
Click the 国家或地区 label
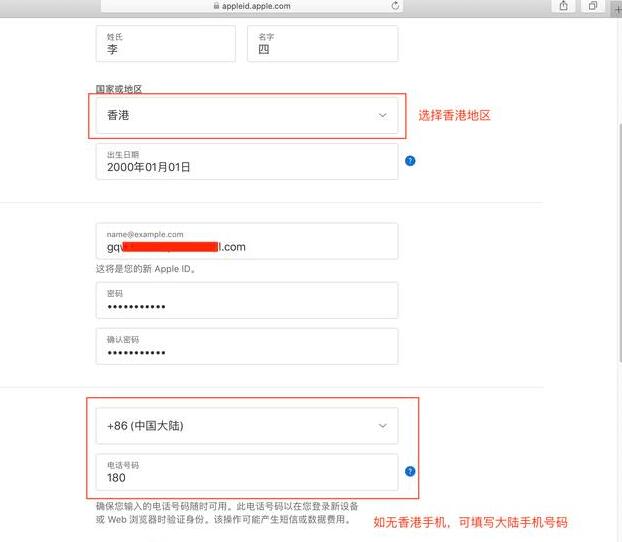pos(119,89)
